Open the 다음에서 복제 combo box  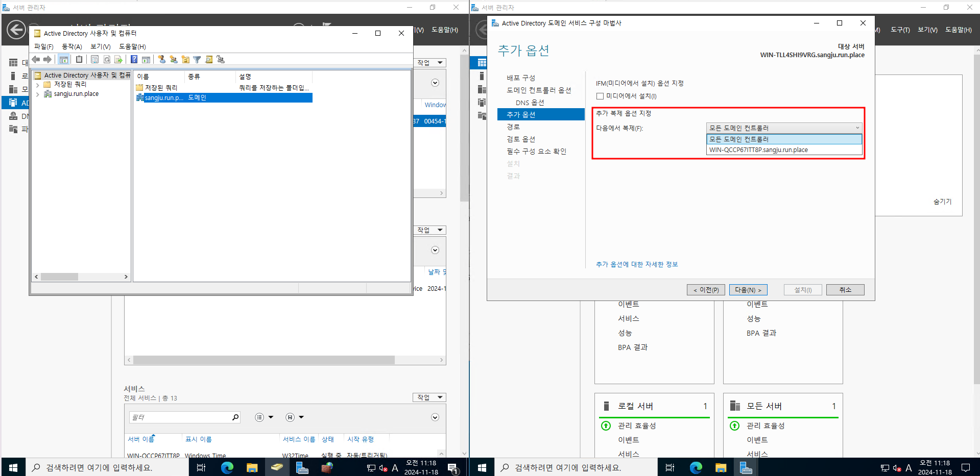click(784, 128)
